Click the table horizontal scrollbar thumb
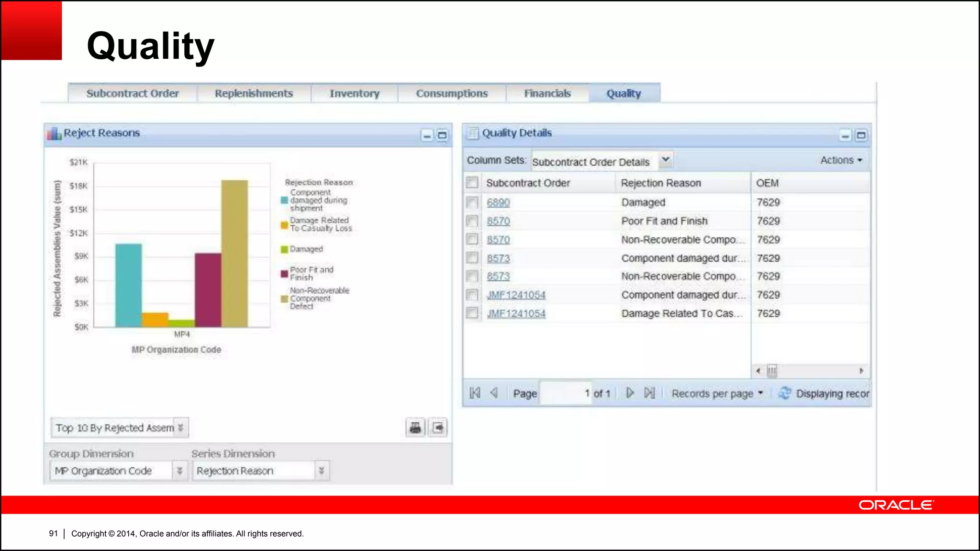The image size is (980, 551). click(x=771, y=371)
